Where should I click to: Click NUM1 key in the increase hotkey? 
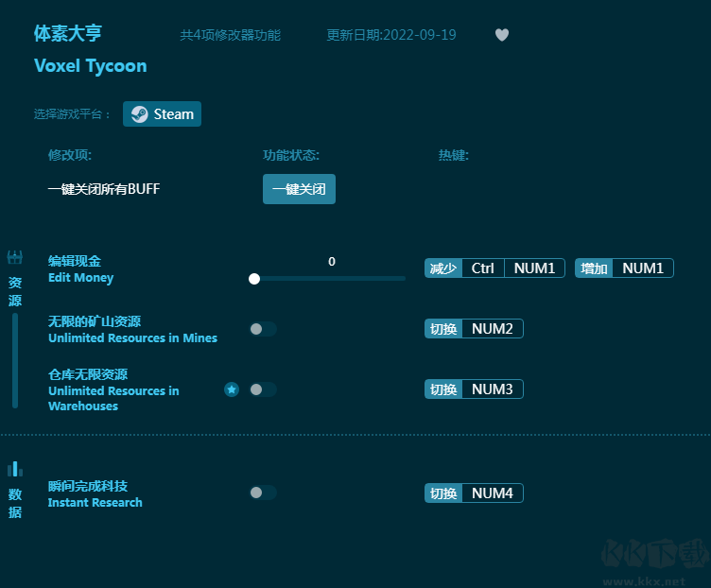click(x=643, y=268)
